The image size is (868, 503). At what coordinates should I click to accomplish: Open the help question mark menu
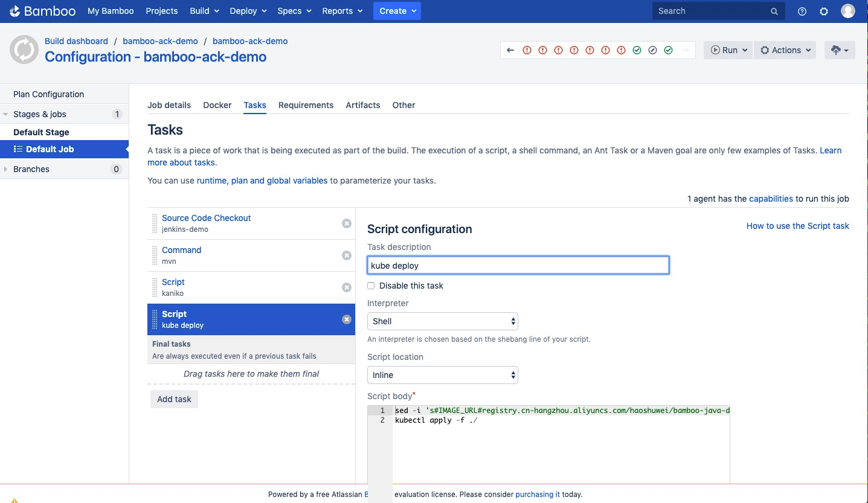802,11
